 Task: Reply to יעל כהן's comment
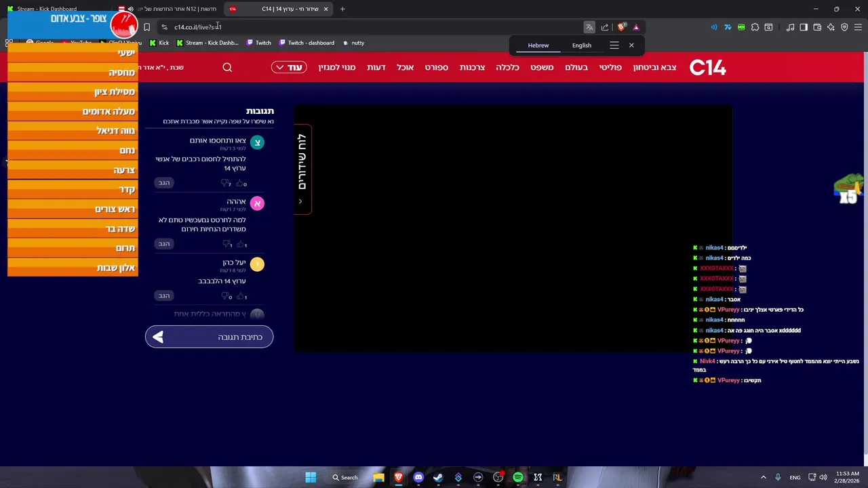(x=164, y=296)
